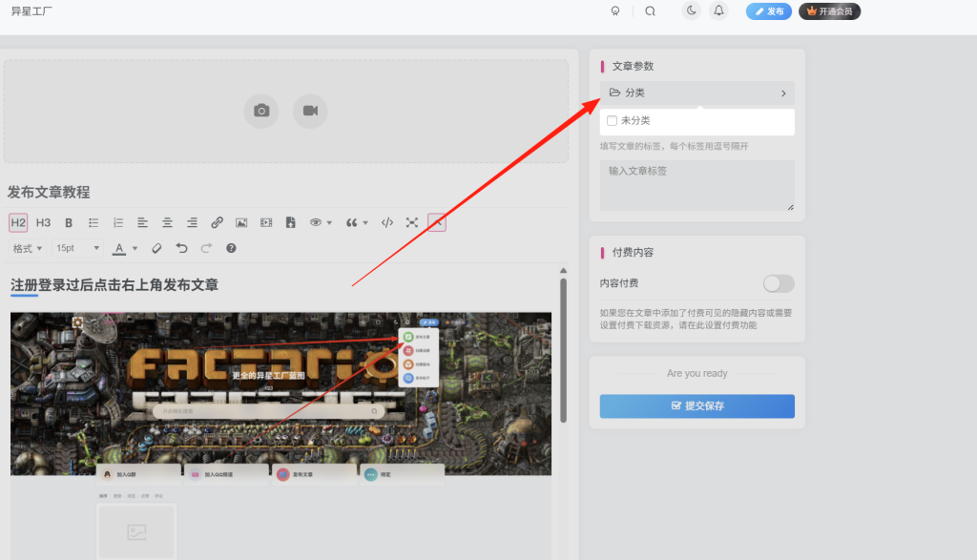Insert a numbered list
Screen dimensions: 977x560
(x=117, y=222)
